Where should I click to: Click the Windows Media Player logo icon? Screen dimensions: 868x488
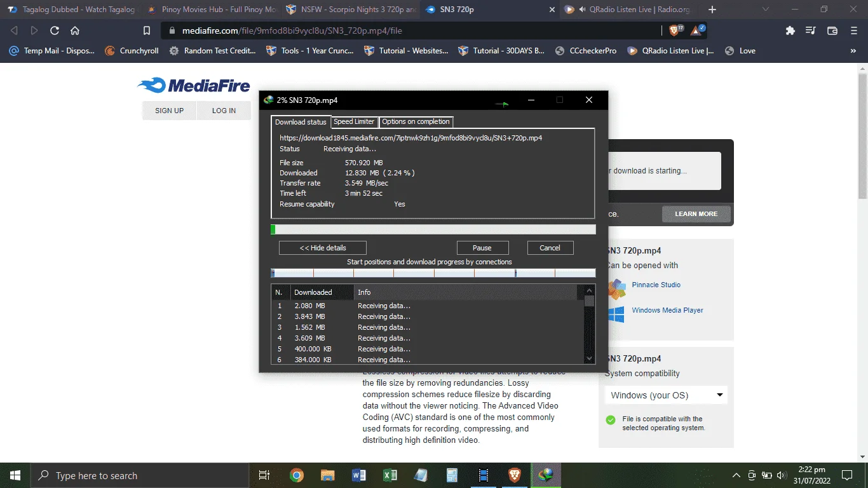point(616,314)
